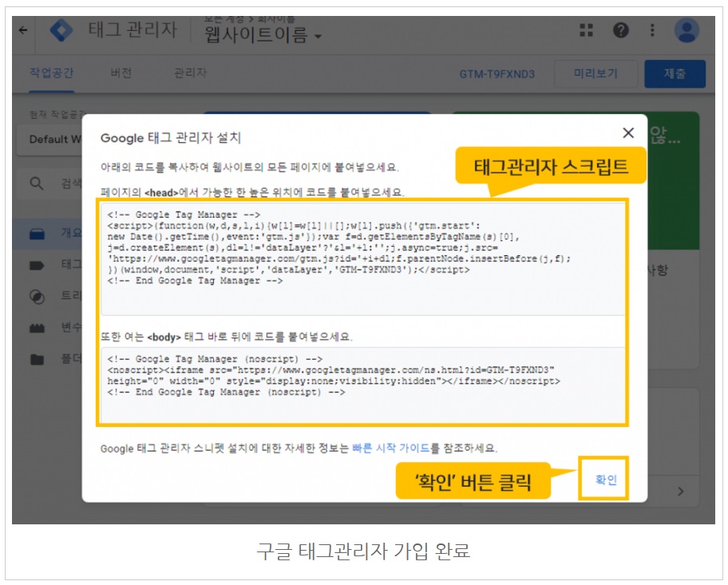Click the <head> instruction text line
This screenshot has width=728, height=585.
pos(252,192)
